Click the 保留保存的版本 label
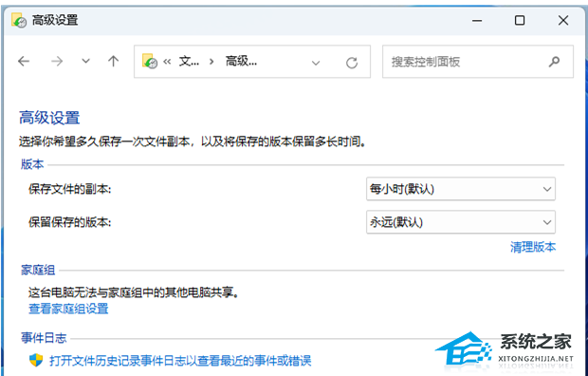Screen dimensions: 588x376 pos(70,222)
